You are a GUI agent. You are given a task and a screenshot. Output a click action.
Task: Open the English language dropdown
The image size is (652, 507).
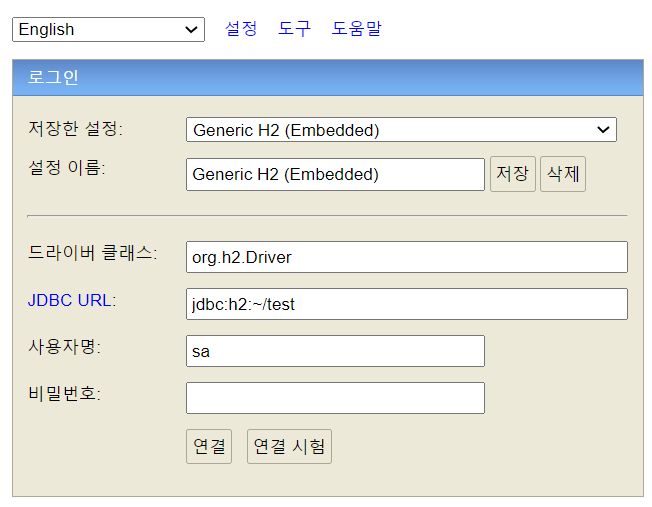tap(109, 30)
